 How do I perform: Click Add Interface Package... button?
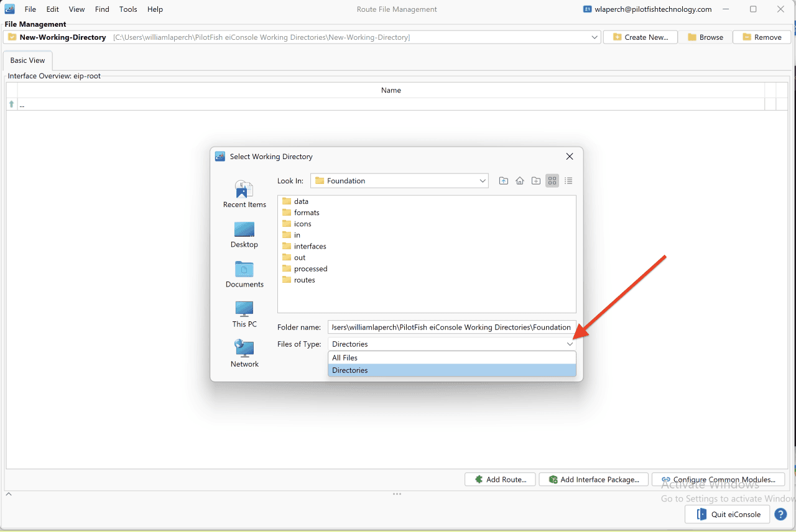pos(594,480)
